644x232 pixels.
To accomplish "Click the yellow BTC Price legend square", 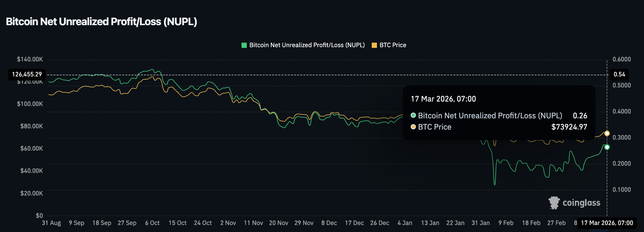I will [x=374, y=45].
